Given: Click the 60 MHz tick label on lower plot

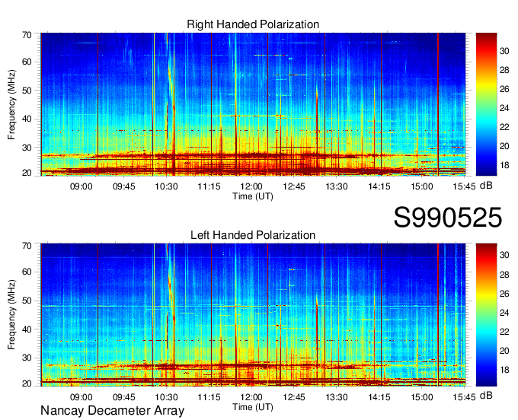Looking at the screenshot, I should (27, 272).
